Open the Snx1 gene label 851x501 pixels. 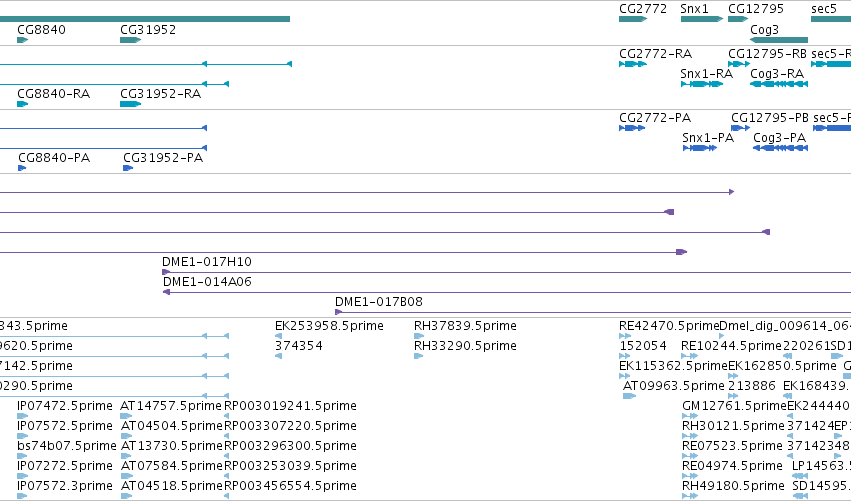pyautogui.click(x=695, y=9)
